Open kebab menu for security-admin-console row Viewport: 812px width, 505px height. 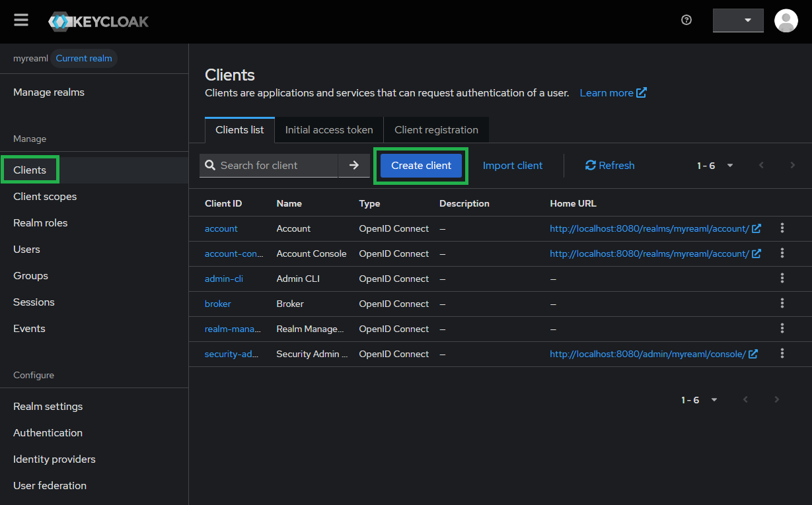pyautogui.click(x=782, y=354)
